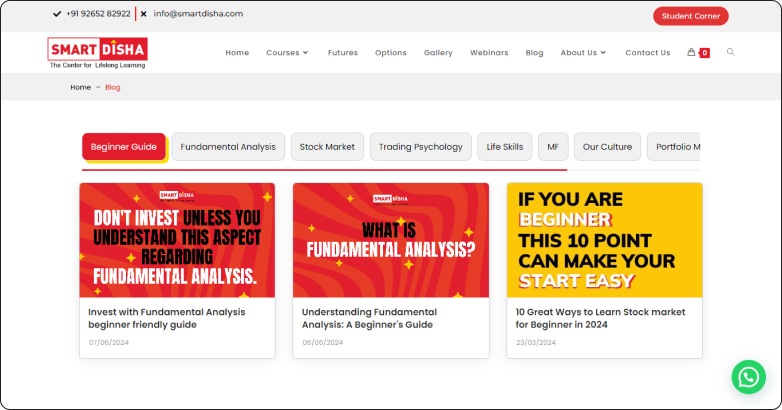Click the red cart count badge
Screen dimensions: 782x410
(x=705, y=53)
